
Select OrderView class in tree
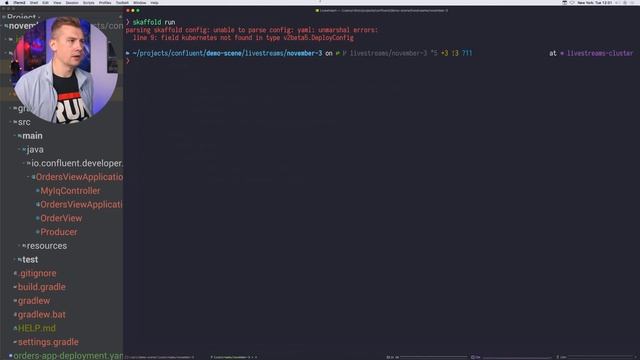pyautogui.click(x=61, y=218)
